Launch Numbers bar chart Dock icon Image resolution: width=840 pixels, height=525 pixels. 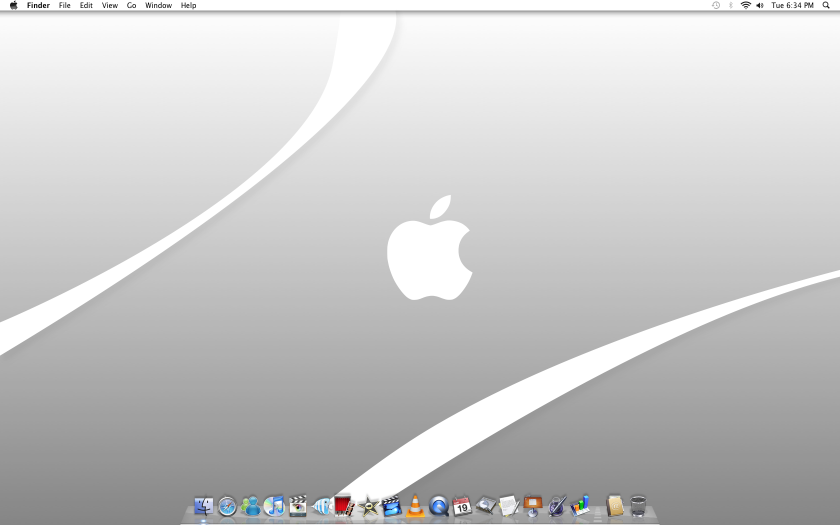[x=580, y=506]
